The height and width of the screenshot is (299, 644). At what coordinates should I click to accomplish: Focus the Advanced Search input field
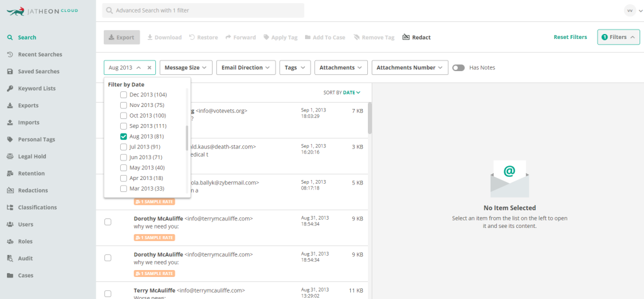(203, 11)
